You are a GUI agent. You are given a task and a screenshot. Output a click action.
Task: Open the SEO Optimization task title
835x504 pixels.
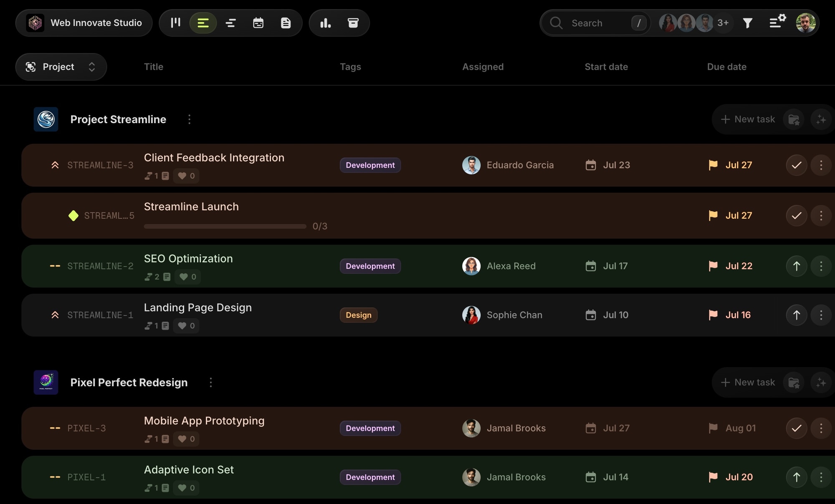point(188,259)
